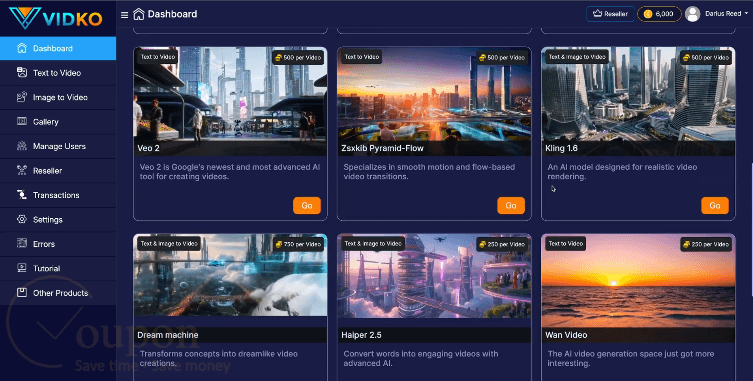Click 'Text to Video' tag on Veo 2 card
Screen dimensions: 753x381
point(158,57)
